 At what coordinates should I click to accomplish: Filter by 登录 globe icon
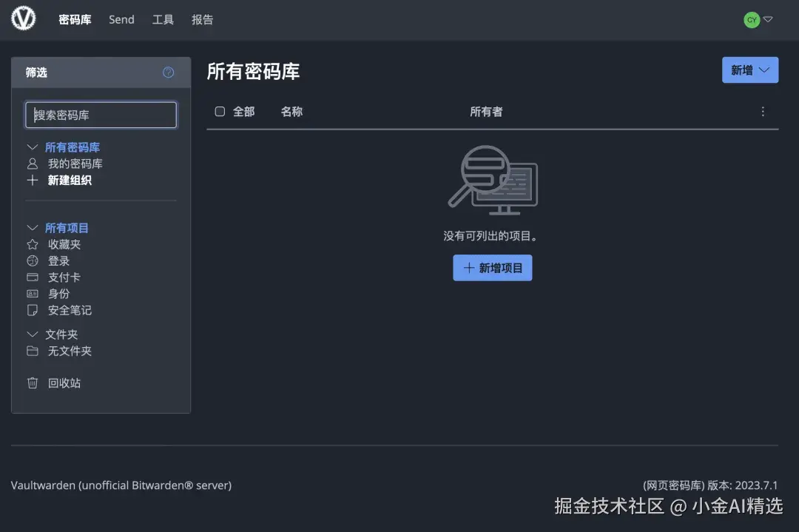click(33, 261)
